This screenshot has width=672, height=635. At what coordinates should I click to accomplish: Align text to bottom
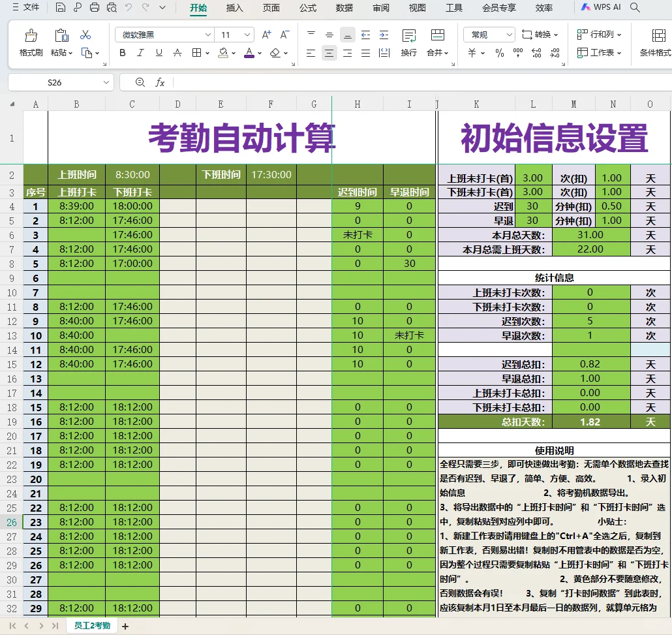[x=348, y=35]
